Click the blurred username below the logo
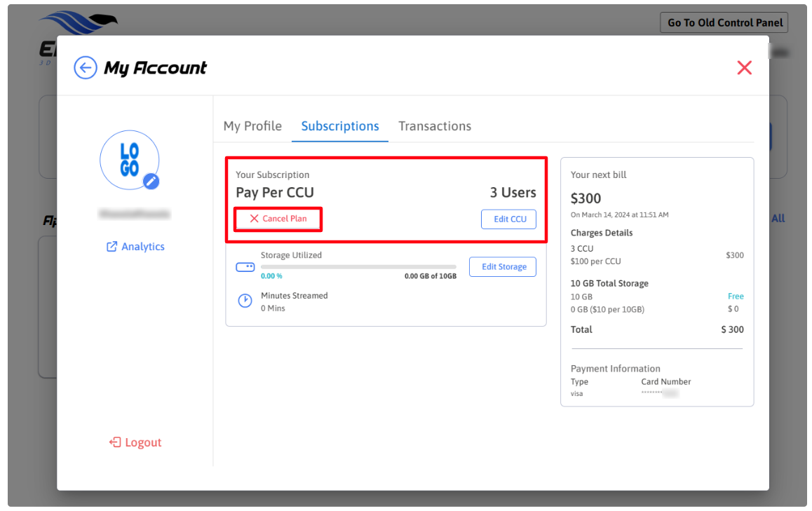812x511 pixels. point(135,214)
